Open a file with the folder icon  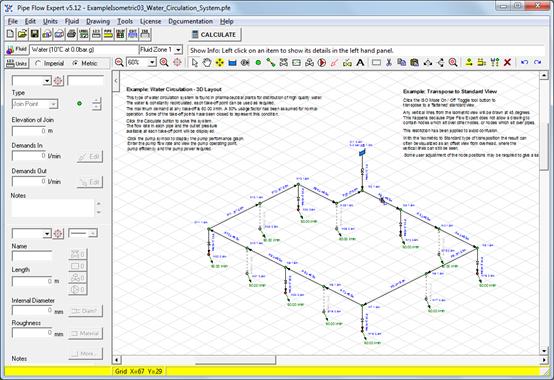coord(23,34)
